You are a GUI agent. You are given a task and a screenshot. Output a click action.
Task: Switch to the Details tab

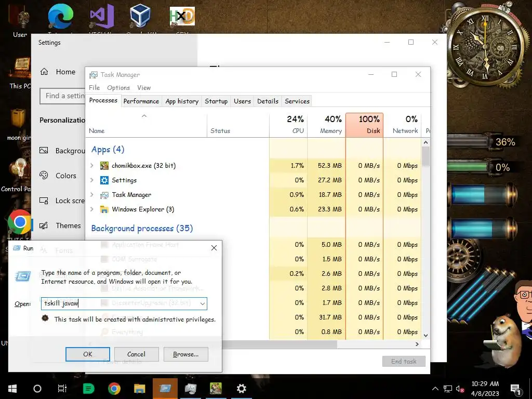(x=268, y=101)
